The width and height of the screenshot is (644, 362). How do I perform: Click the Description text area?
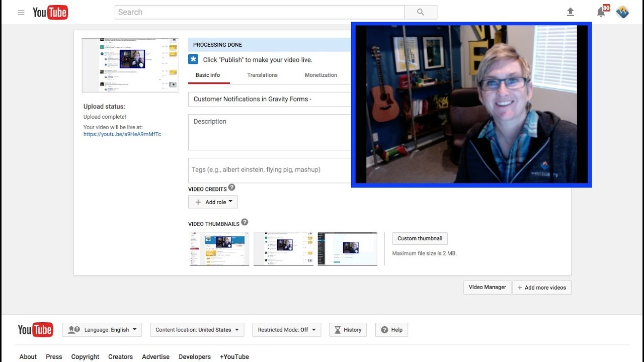pos(270,132)
